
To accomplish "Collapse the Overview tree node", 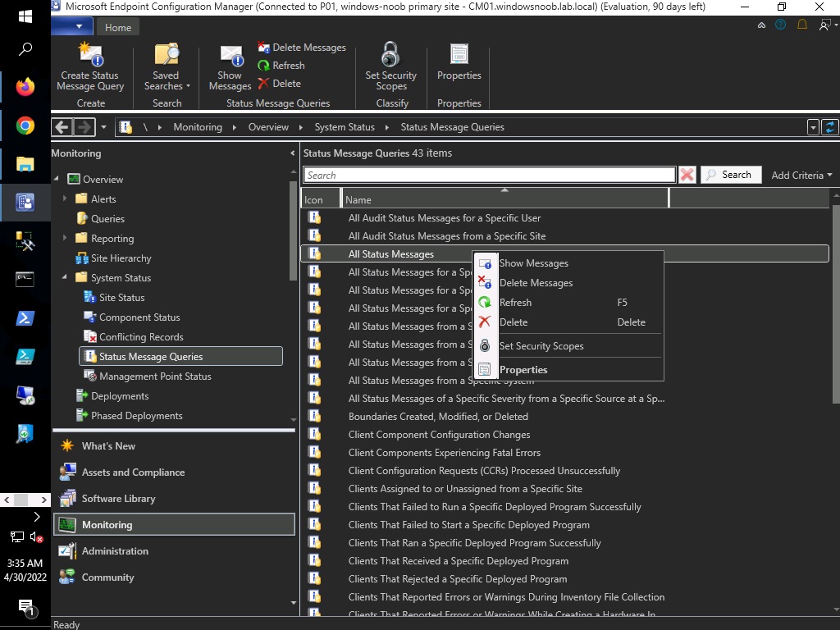I will click(57, 178).
